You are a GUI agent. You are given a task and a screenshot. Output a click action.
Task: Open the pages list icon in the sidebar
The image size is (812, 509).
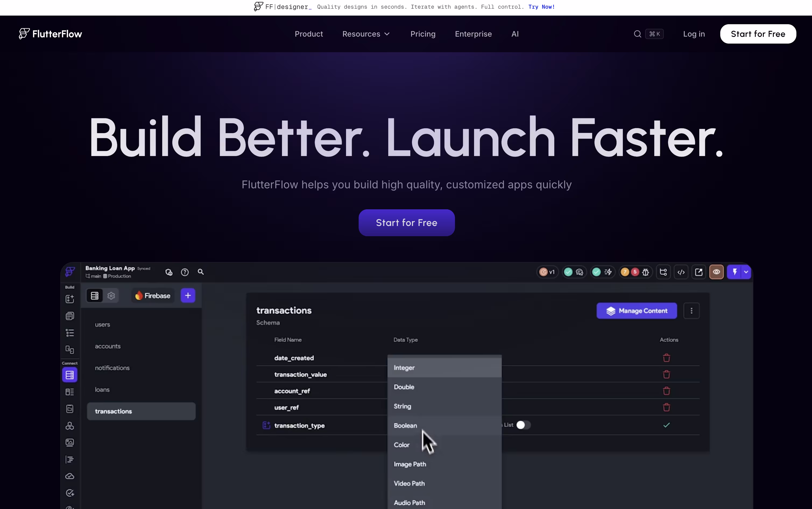tap(70, 316)
